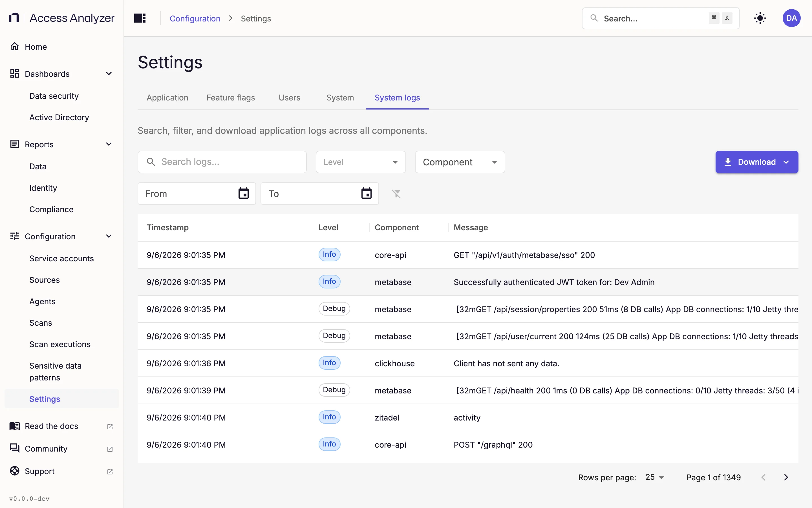Screen dimensions: 812x508
Task: Click the external link icon beside Support
Action: 110,471
